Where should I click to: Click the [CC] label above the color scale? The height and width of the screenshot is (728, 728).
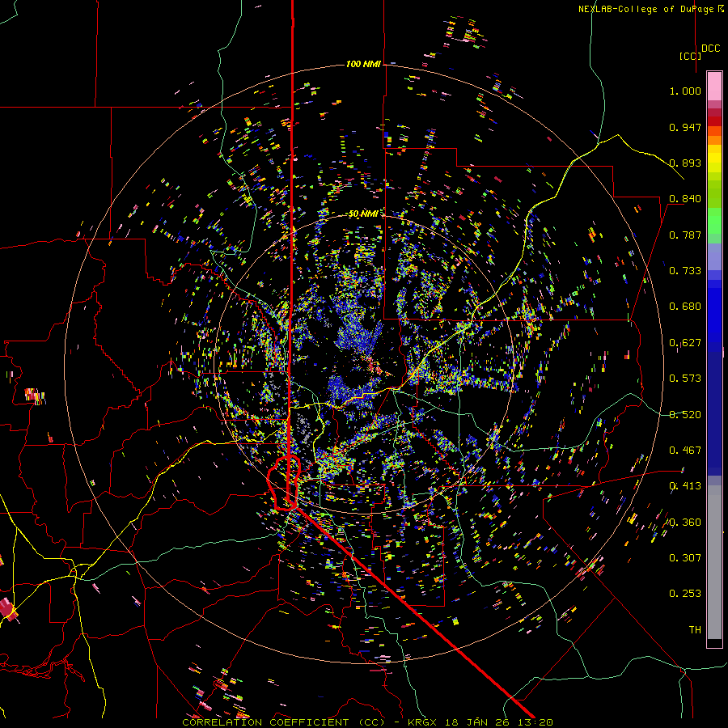point(691,56)
